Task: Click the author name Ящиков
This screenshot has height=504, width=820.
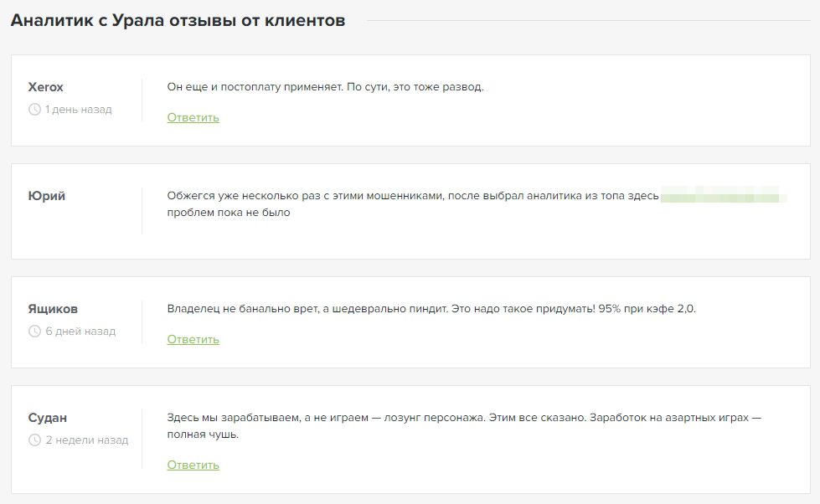Action: [53, 308]
